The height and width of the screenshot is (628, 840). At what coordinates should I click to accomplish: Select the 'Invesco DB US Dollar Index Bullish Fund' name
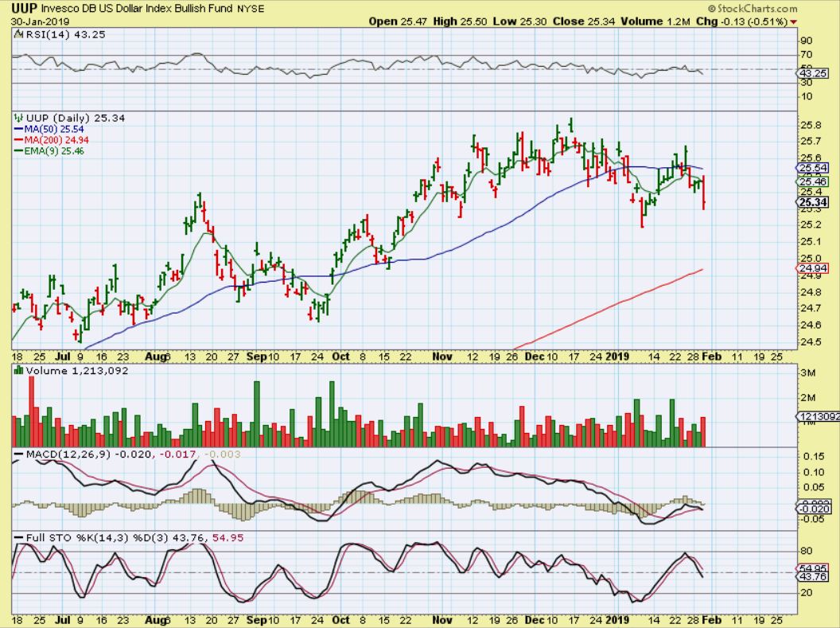[x=137, y=9]
